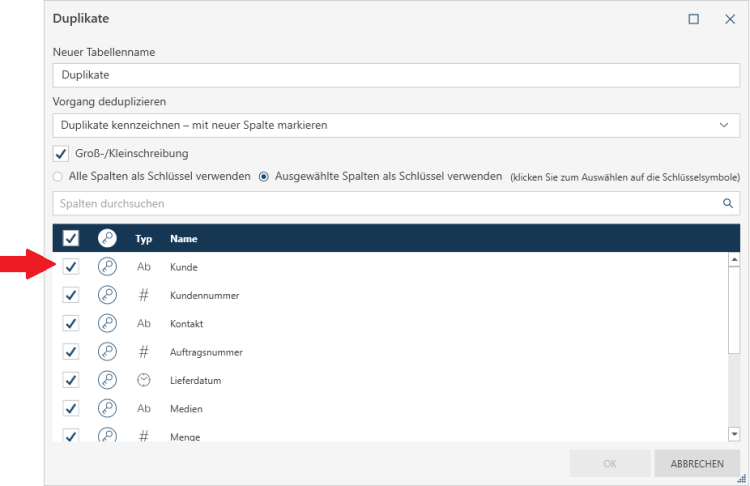Click the OK button
This screenshot has height=486, width=750.
tap(609, 463)
